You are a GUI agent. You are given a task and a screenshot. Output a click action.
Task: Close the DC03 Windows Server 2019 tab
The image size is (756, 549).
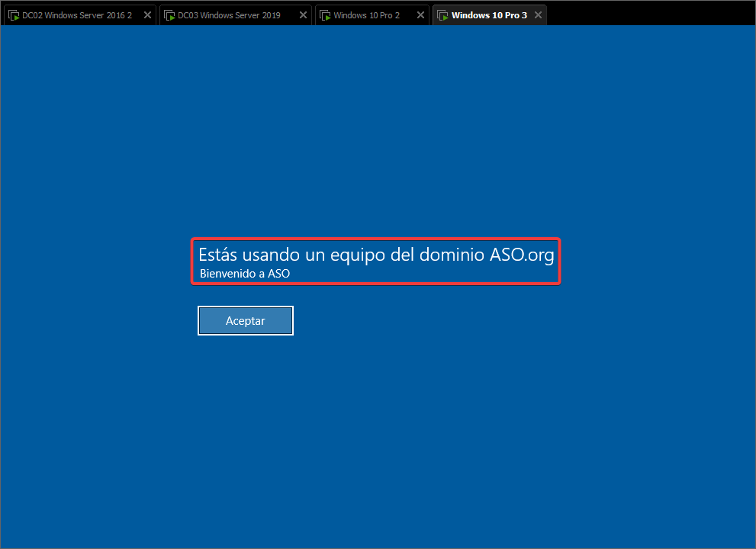pos(304,15)
